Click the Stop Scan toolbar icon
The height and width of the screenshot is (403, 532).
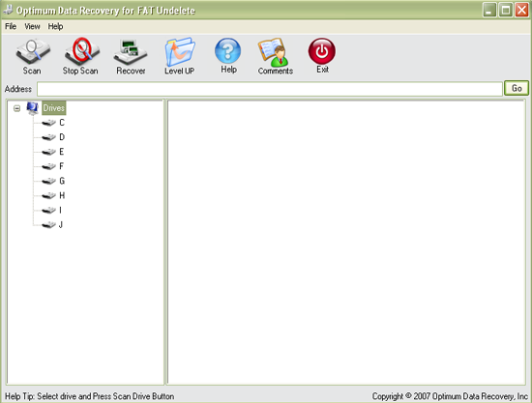(x=82, y=51)
